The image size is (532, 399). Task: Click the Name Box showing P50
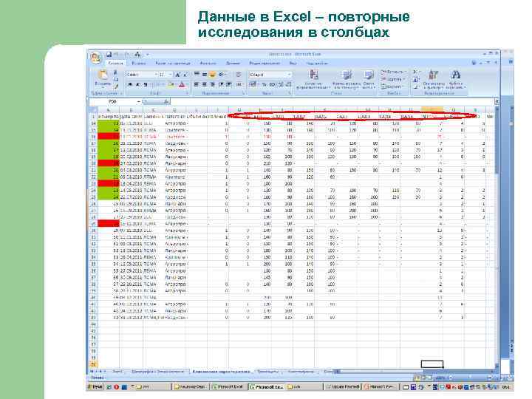(112, 102)
